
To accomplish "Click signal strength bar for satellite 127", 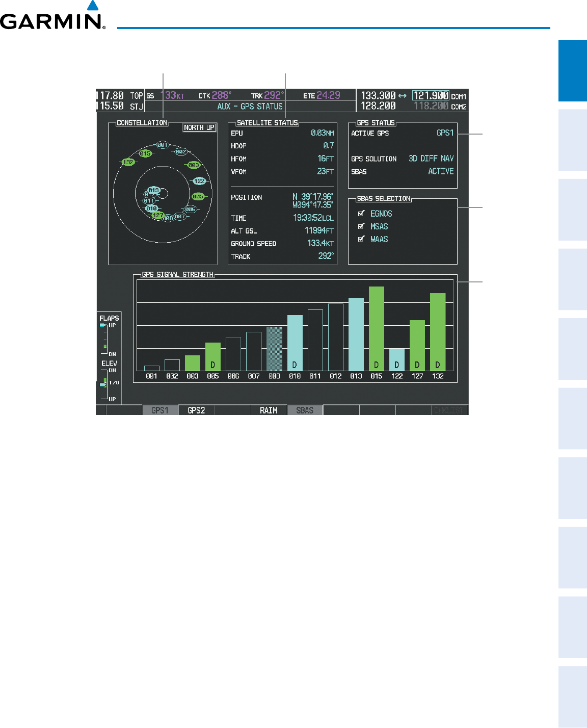I will [417, 346].
